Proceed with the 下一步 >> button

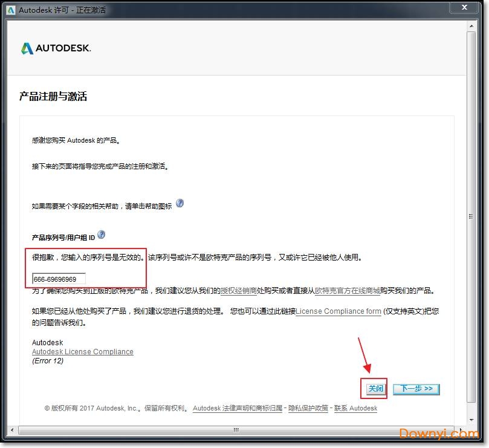[x=416, y=389]
